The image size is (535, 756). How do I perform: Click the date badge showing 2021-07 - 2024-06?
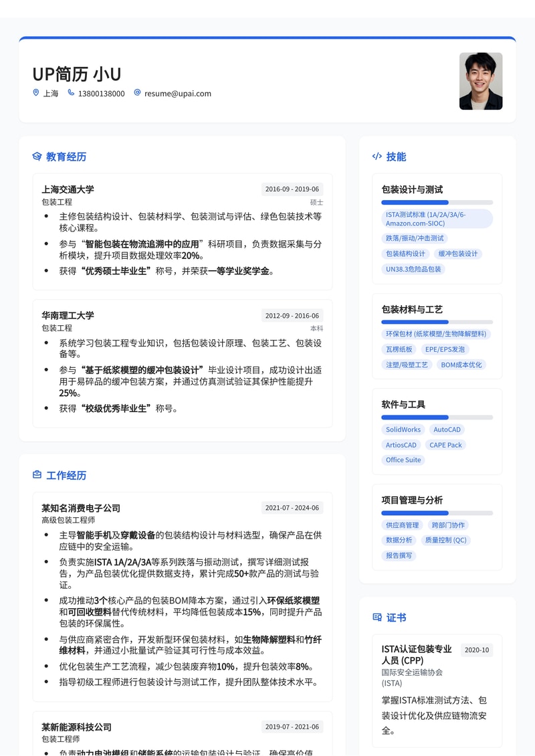pos(292,508)
